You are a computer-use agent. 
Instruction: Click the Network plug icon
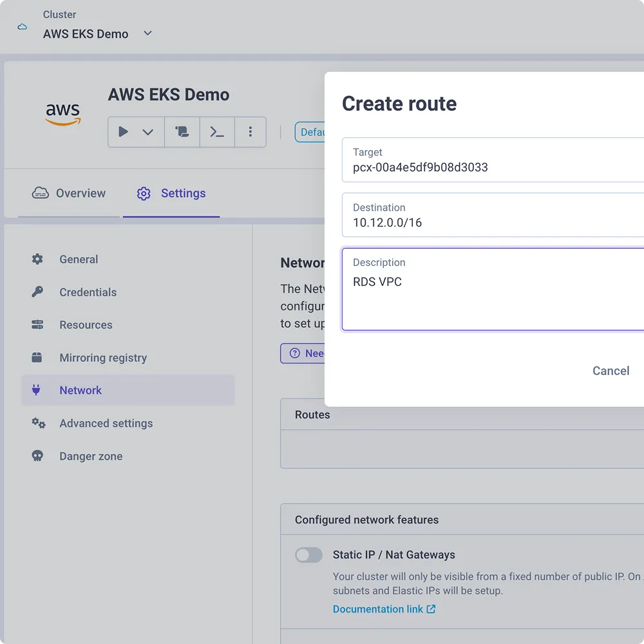[x=36, y=390]
